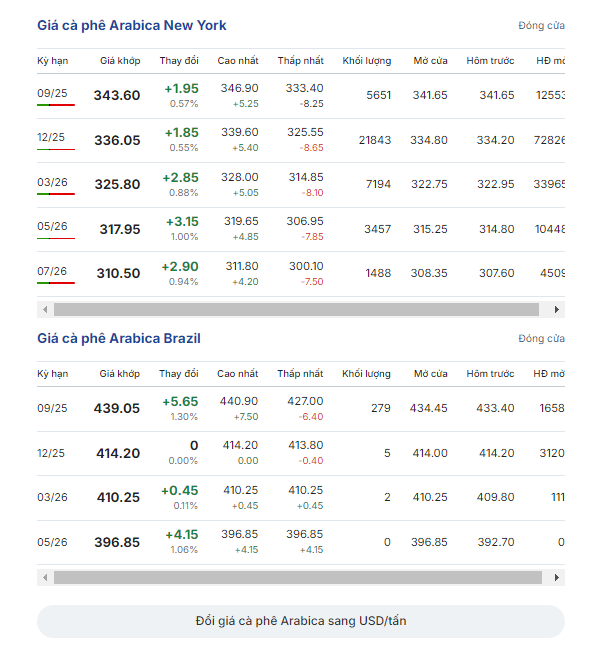Image resolution: width=605 pixels, height=650 pixels.
Task: Click the 439.05 price in Brazil table
Action: (117, 408)
